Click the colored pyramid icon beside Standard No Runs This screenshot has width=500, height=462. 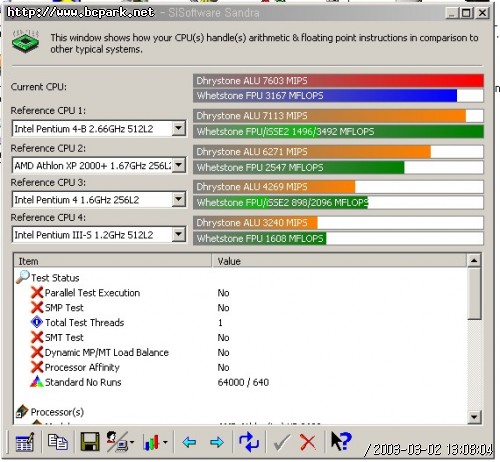37,382
